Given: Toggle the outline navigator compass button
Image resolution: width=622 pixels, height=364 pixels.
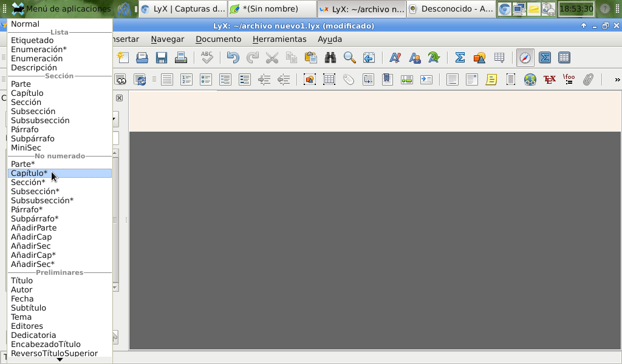Looking at the screenshot, I should coord(525,58).
